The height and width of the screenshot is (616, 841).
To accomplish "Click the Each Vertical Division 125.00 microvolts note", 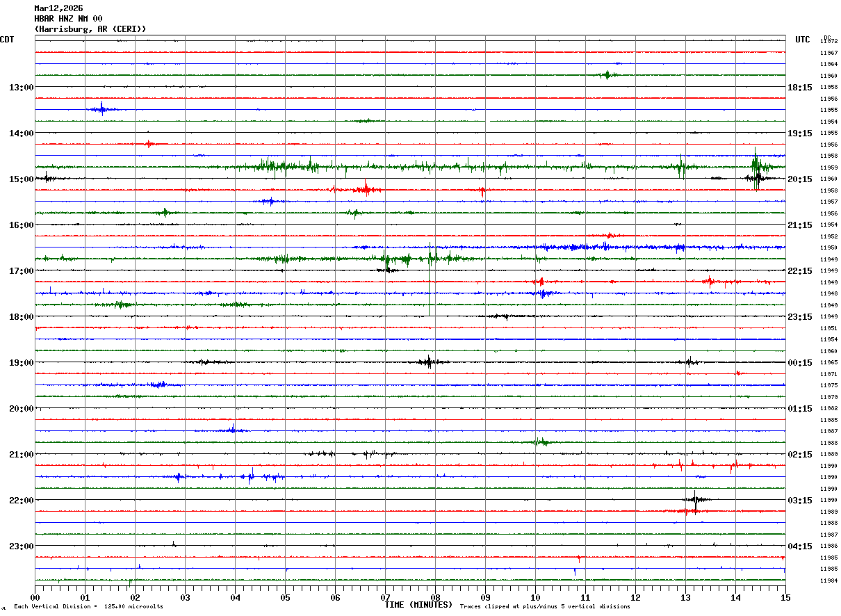I will tap(89, 607).
